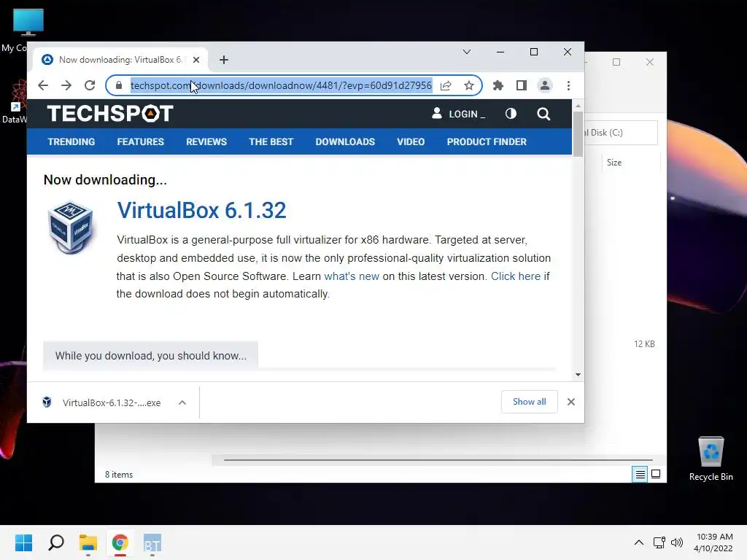Click the LOGIN link on TechSpot
This screenshot has height=560, width=747.
pos(458,114)
